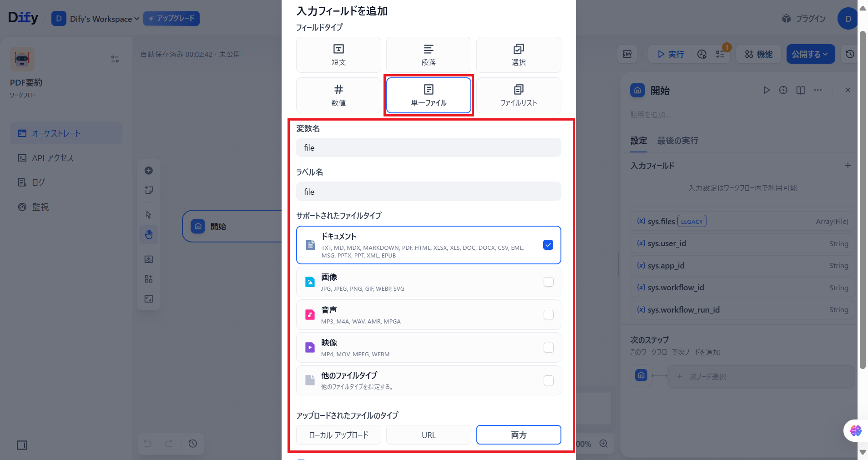The image size is (868, 460).
Task: Enable the 画像 image file type
Action: pos(548,282)
